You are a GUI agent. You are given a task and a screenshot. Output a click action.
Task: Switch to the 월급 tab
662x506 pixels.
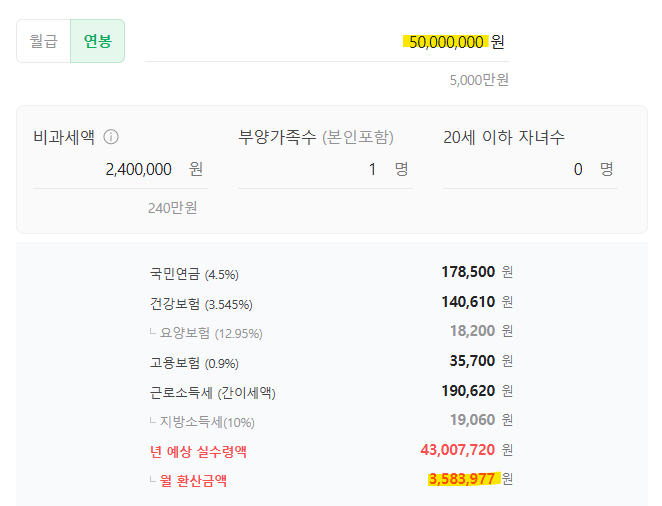(43, 42)
